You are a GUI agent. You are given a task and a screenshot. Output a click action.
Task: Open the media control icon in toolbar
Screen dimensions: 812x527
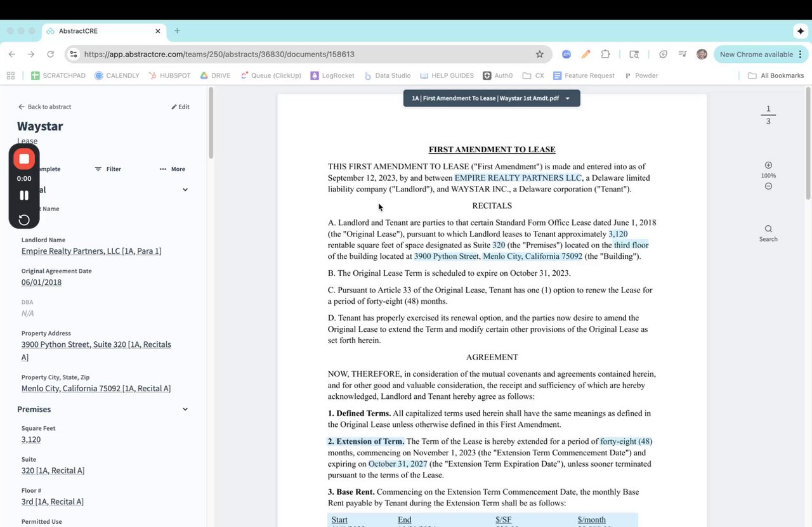683,55
